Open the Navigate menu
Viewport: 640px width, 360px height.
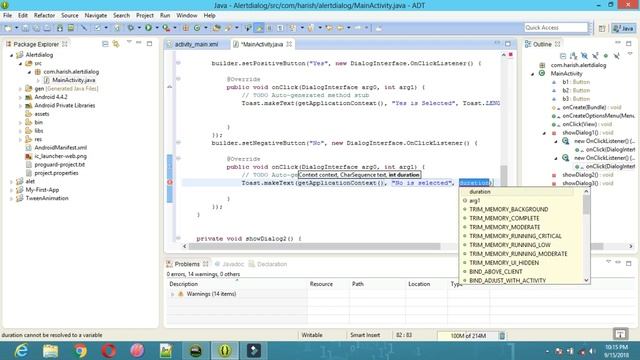[x=96, y=16]
